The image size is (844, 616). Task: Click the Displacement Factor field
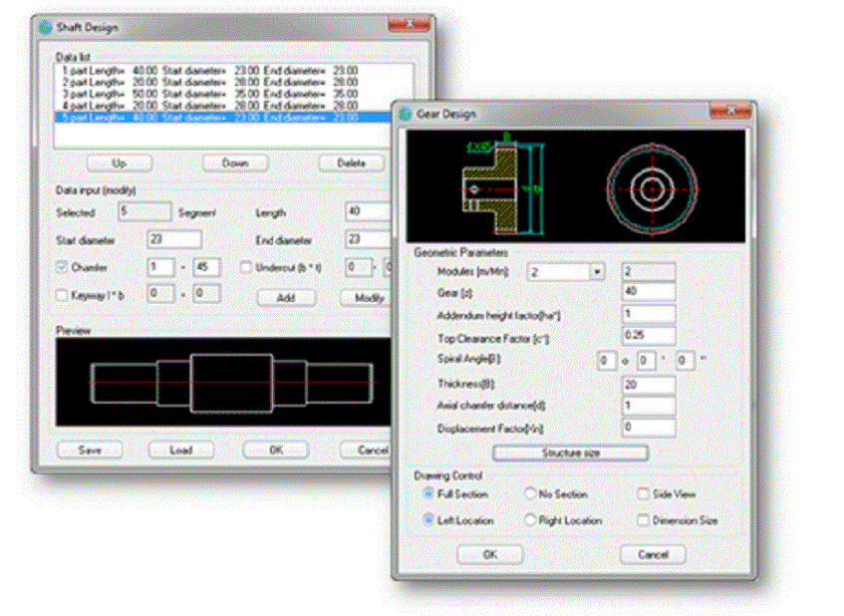click(649, 428)
